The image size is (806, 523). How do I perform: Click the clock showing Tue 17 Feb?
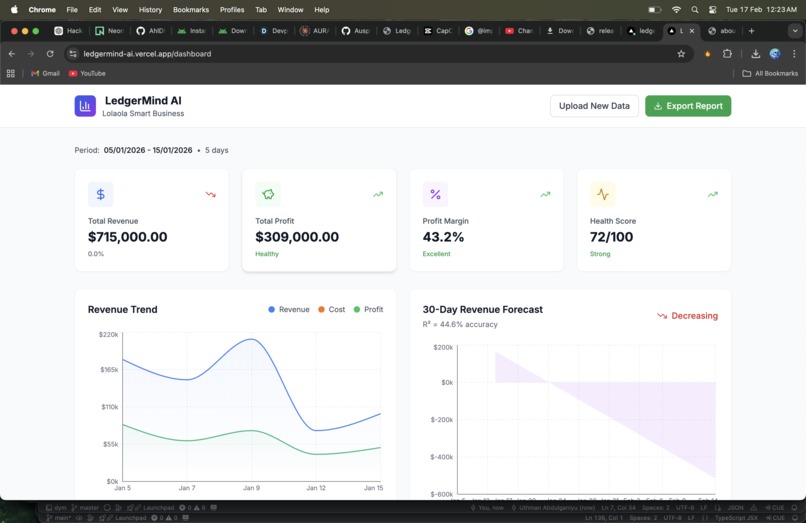[x=761, y=10]
